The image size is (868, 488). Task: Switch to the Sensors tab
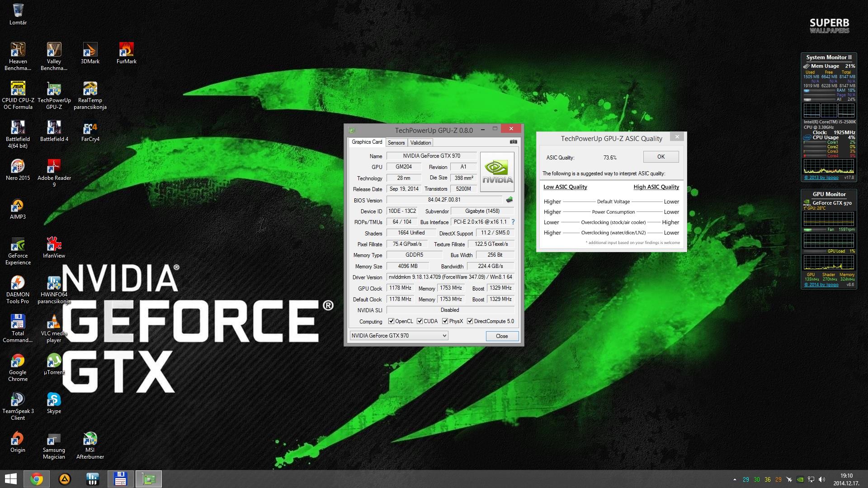[x=396, y=143]
